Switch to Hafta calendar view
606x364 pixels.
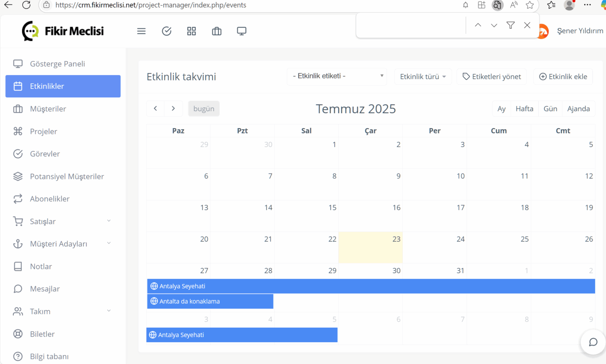pyautogui.click(x=524, y=109)
